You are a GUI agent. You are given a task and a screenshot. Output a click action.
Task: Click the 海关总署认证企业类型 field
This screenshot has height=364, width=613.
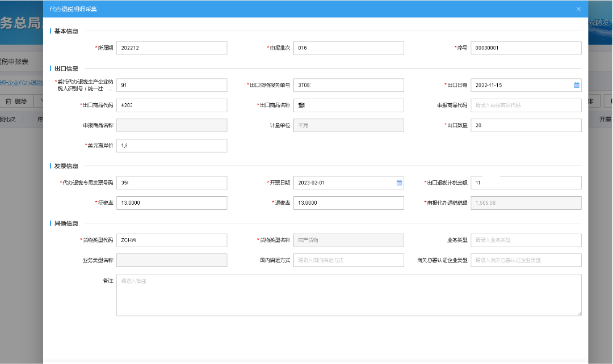526,260
